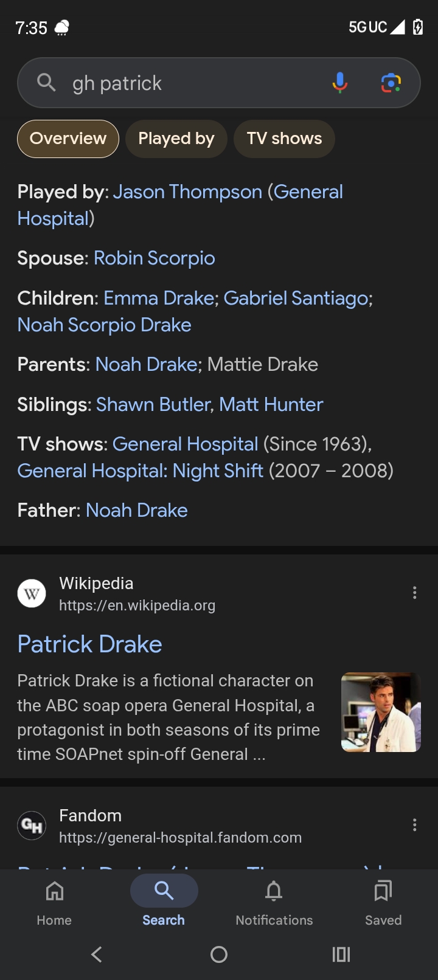Open General Hospital: Night Shift link
Image resolution: width=438 pixels, height=980 pixels.
tap(141, 471)
